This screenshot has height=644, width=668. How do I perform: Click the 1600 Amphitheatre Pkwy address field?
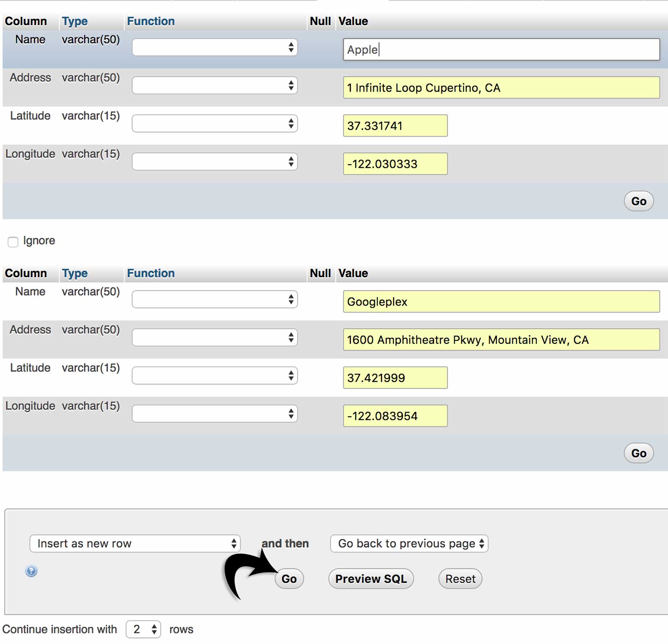501,340
